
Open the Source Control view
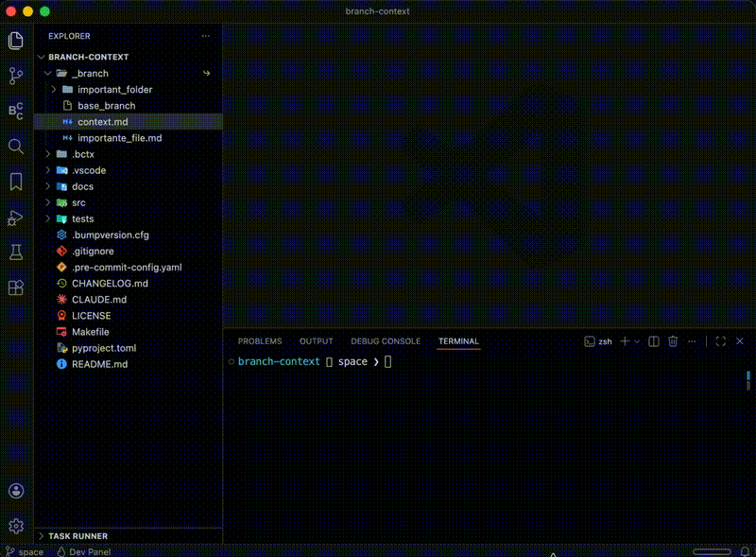[16, 76]
